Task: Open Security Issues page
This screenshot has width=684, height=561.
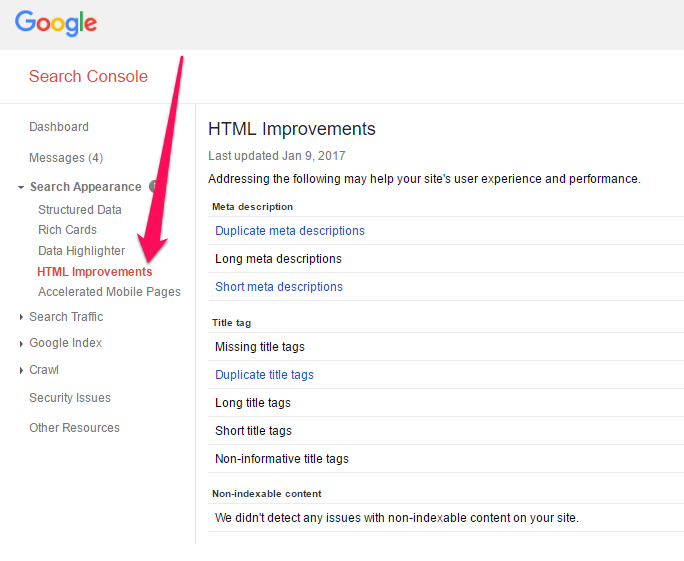Action: click(70, 398)
